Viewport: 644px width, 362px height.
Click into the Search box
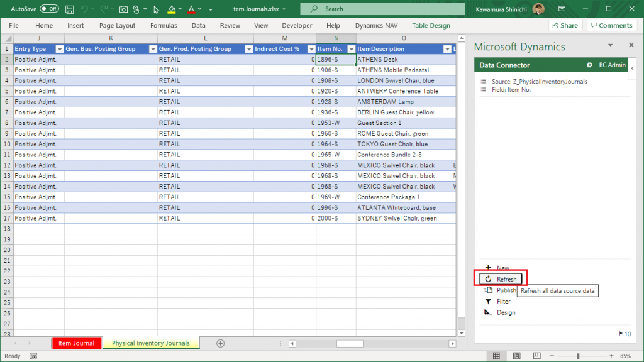click(x=382, y=9)
